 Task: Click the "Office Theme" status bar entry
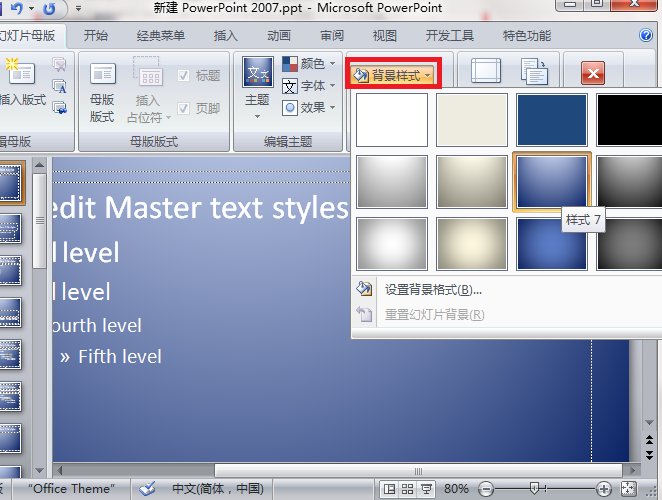[71, 489]
